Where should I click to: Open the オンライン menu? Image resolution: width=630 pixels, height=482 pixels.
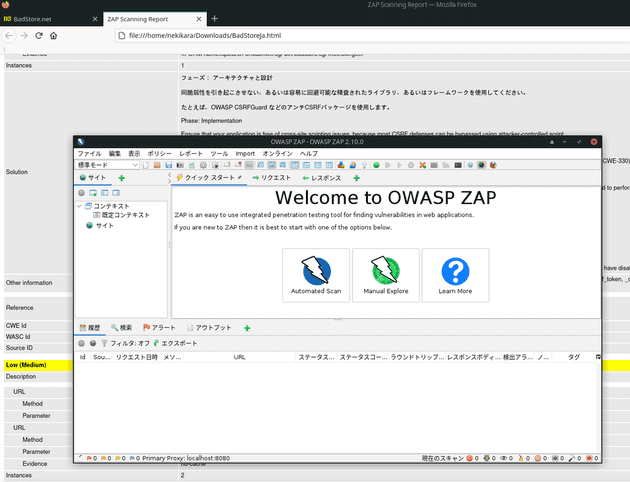pos(277,154)
